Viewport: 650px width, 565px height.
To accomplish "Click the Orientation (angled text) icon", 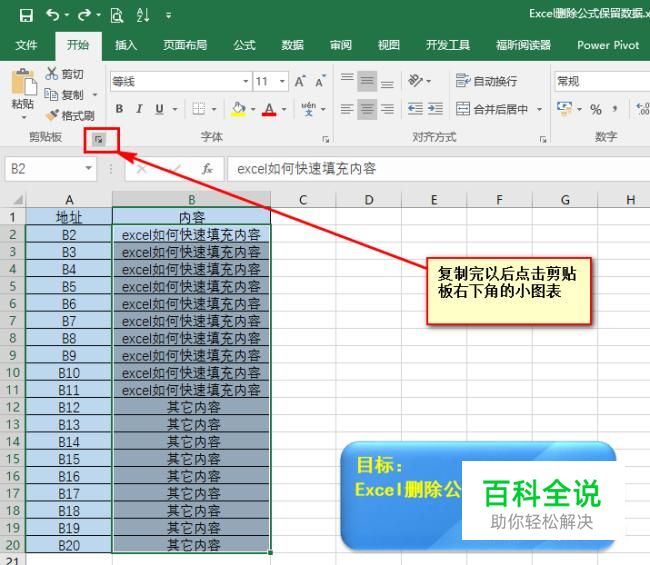I will click(x=416, y=80).
